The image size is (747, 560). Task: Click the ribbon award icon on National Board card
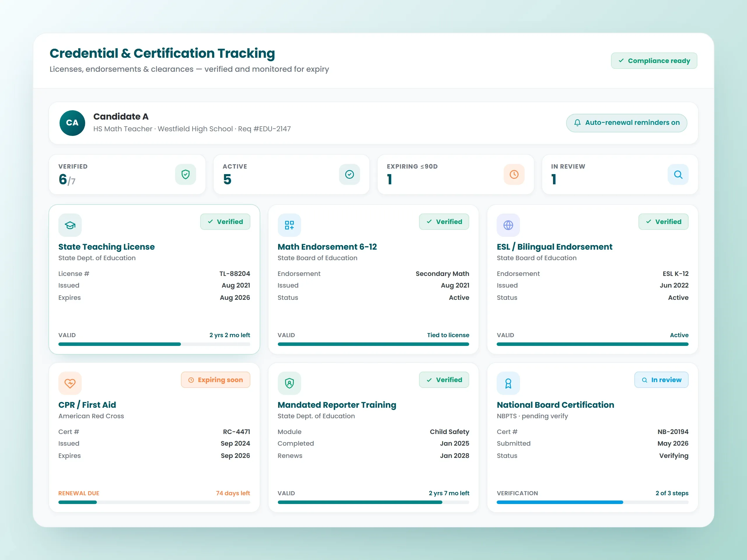(x=508, y=383)
